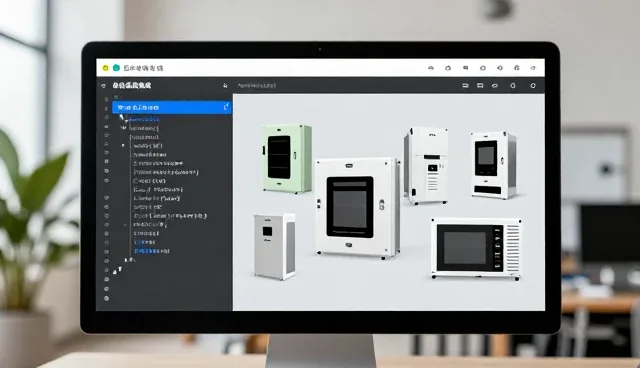This screenshot has height=368, width=640.
Task: Click the green circle button in the title bar
Action: 116,68
